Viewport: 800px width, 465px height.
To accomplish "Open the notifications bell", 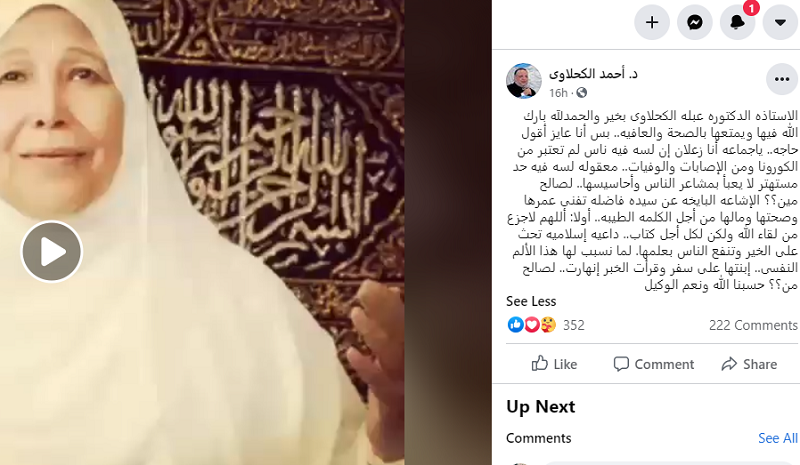I will (737, 22).
